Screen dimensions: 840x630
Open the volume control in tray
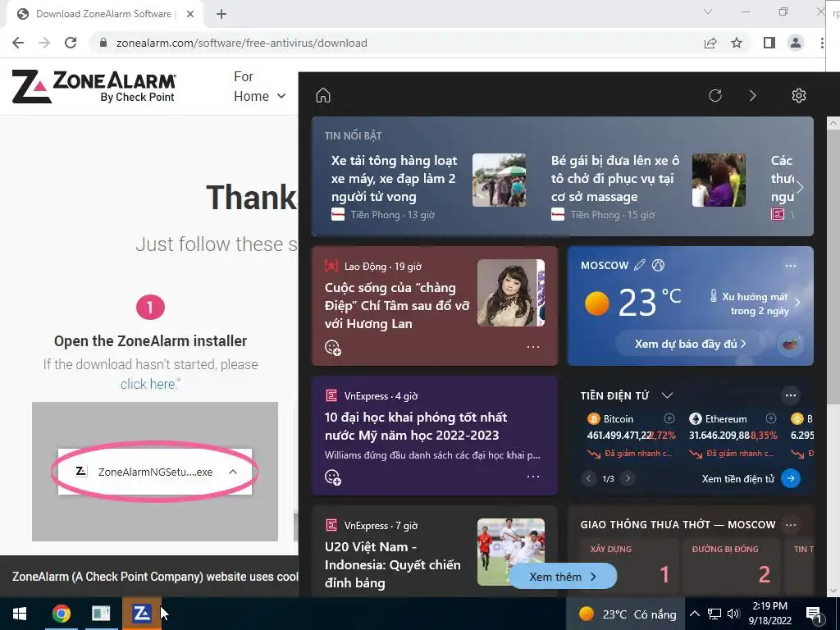[x=733, y=614]
